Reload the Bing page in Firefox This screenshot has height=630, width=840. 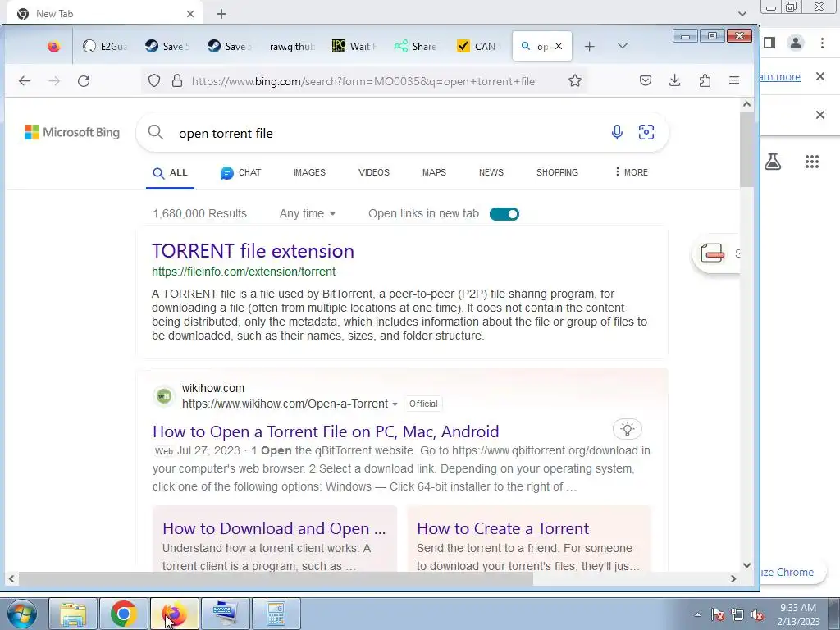pos(84,81)
